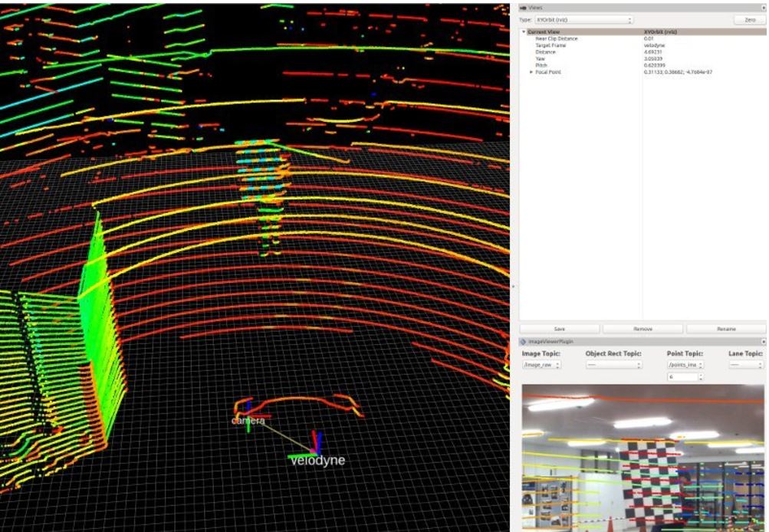Open the Object Rect Topic dropdown

click(613, 365)
